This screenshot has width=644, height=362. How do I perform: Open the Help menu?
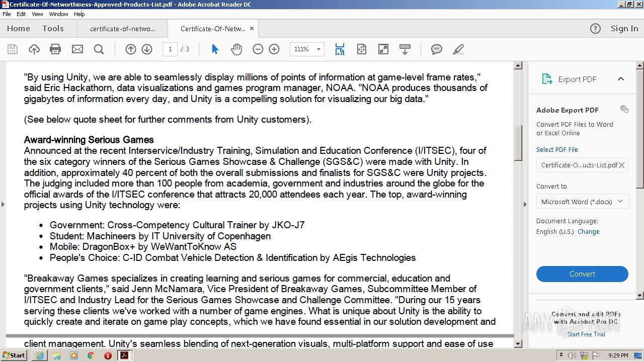(x=79, y=14)
